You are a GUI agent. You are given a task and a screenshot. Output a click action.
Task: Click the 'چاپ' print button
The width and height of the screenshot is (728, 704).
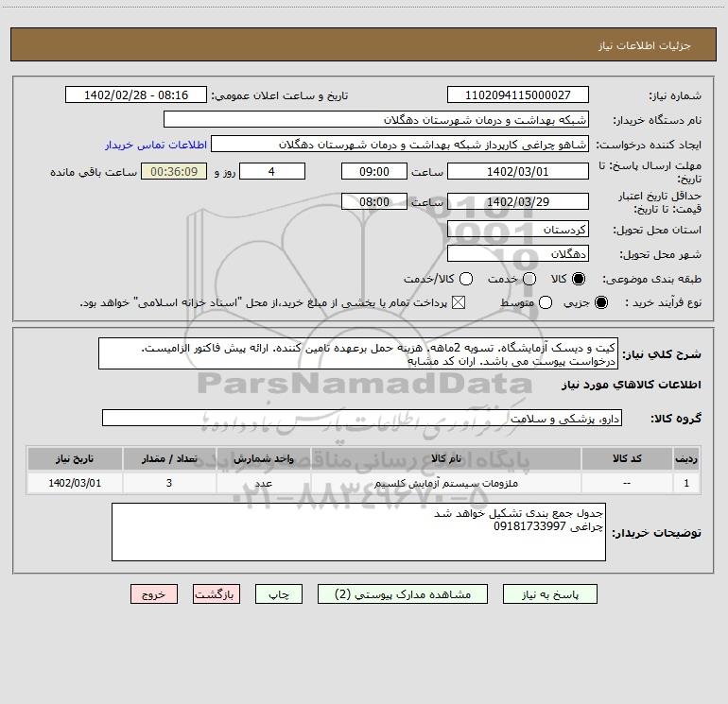point(279,594)
